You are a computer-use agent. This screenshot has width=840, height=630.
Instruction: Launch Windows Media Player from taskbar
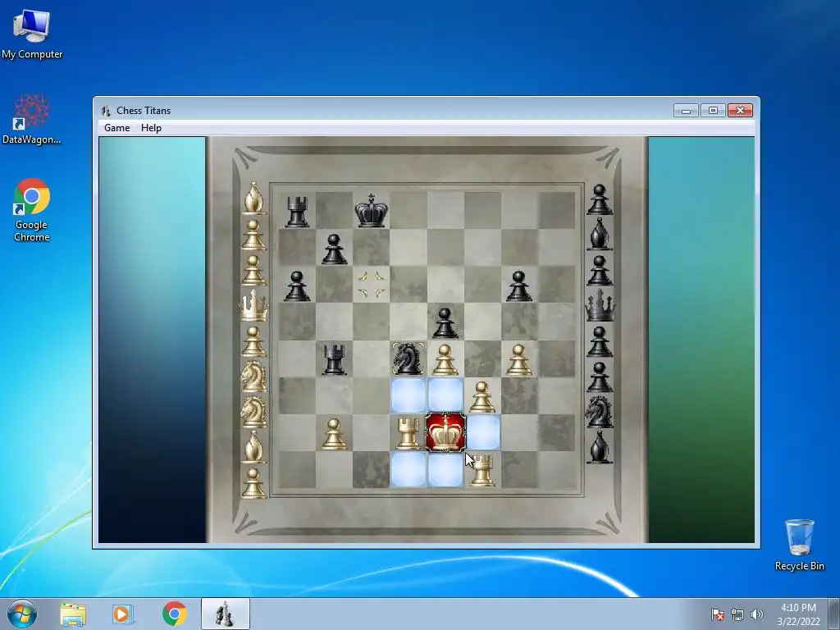(123, 614)
